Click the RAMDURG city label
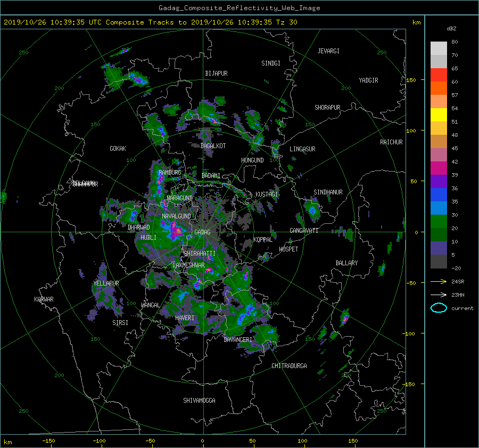Image resolution: width=479 pixels, height=448 pixels. [x=170, y=173]
